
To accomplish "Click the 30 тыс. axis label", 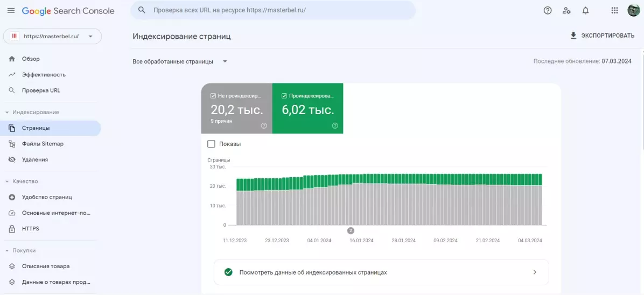I will point(218,167).
